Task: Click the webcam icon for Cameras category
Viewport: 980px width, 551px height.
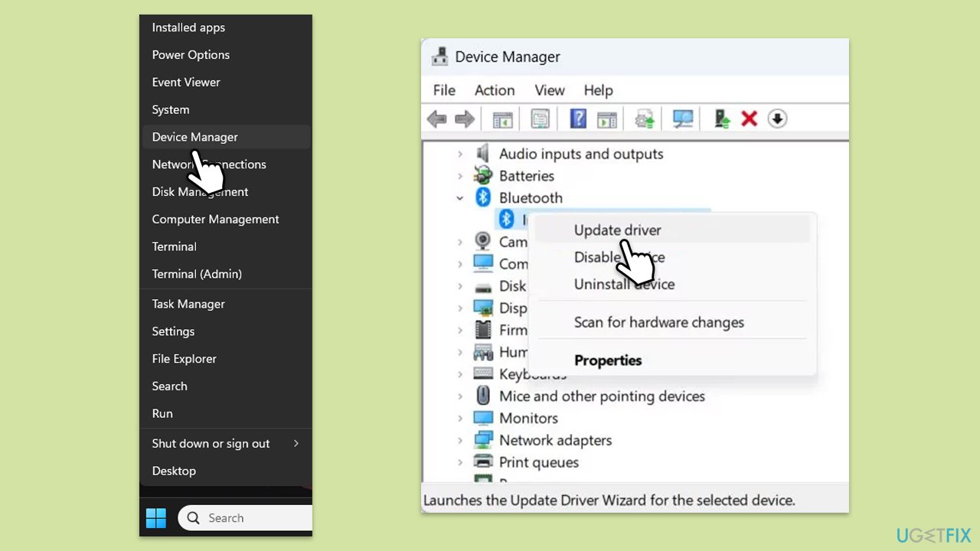Action: coord(482,242)
